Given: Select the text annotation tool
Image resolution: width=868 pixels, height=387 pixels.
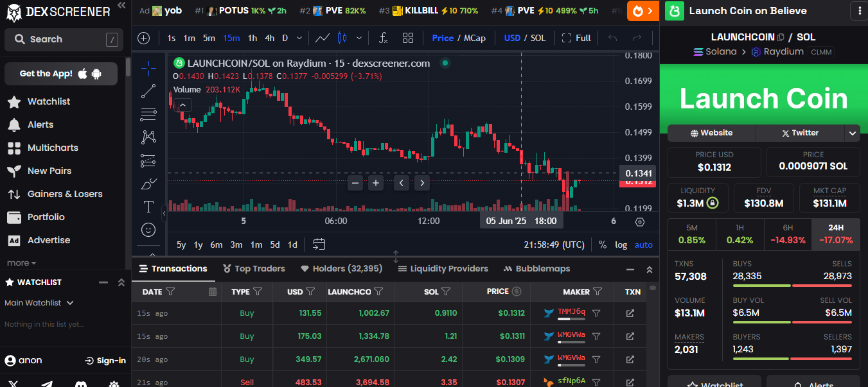Looking at the screenshot, I should coord(148,207).
